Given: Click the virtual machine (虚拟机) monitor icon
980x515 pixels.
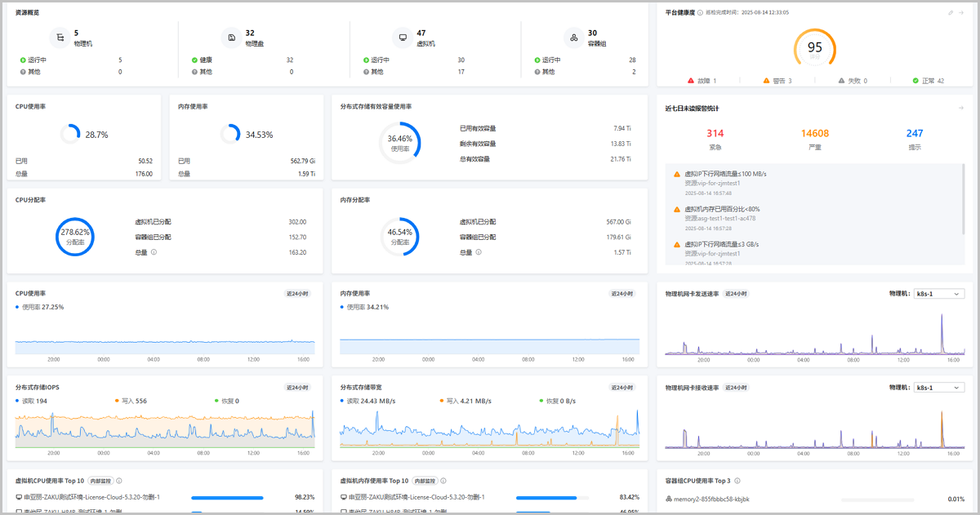Looking at the screenshot, I should [x=403, y=38].
